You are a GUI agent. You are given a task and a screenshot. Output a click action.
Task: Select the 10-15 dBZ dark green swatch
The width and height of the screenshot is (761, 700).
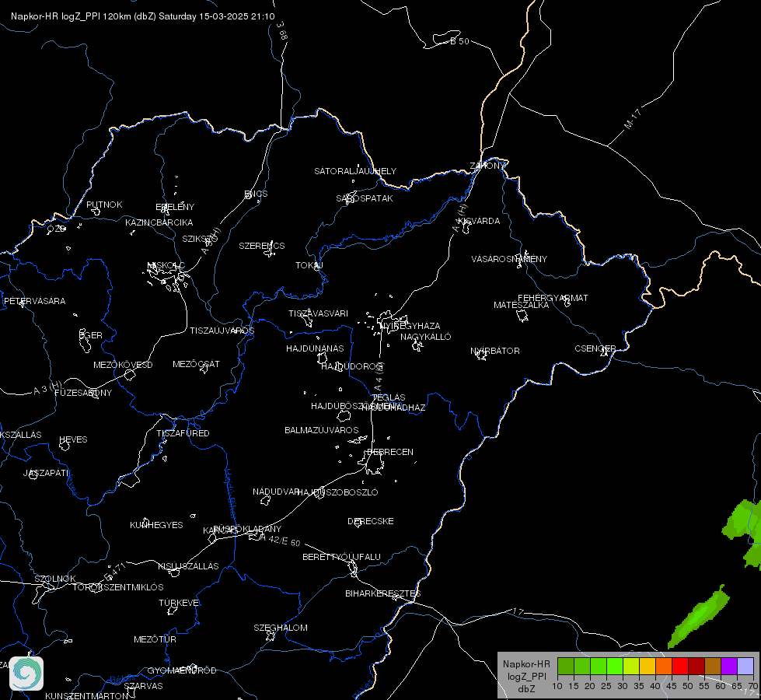click(x=565, y=667)
